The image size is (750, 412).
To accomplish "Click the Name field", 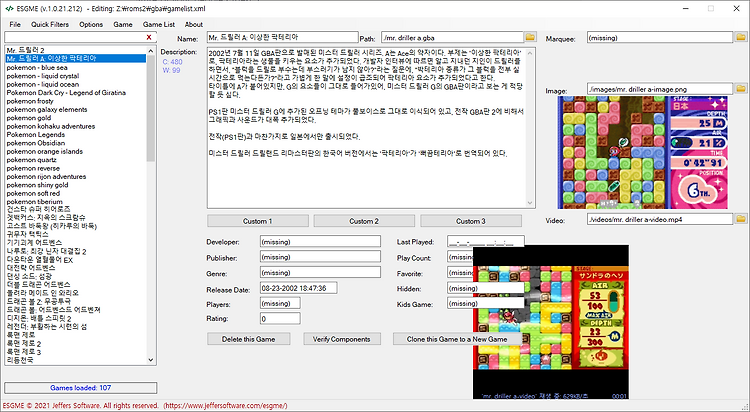I will 283,37.
